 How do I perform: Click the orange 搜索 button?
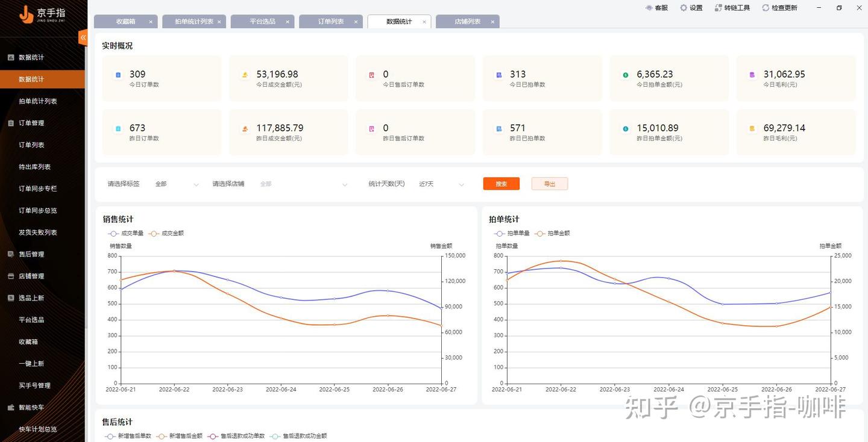(x=502, y=184)
